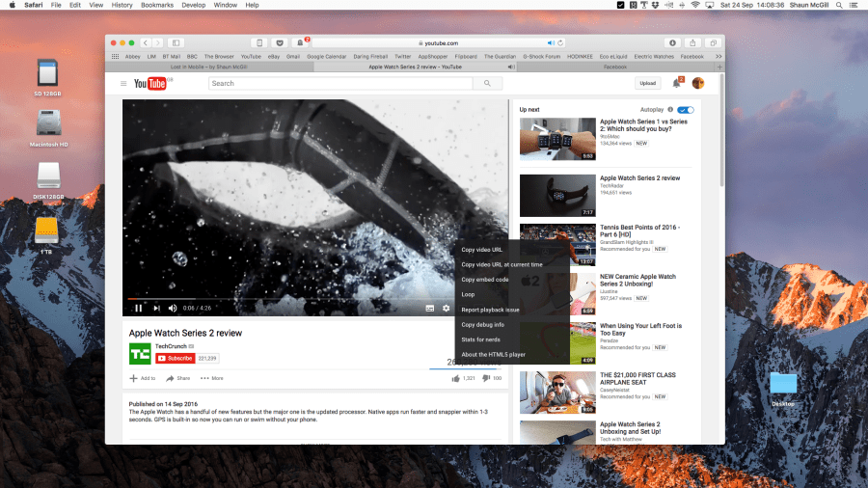Image resolution: width=868 pixels, height=488 pixels.
Task: Open Spotlight search in menu bar
Action: click(x=839, y=5)
